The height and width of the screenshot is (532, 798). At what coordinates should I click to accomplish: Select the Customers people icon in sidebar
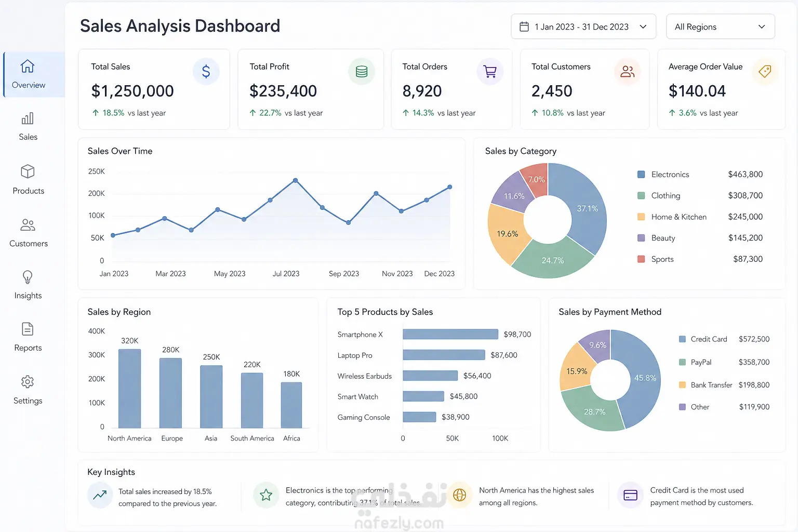pyautogui.click(x=28, y=225)
